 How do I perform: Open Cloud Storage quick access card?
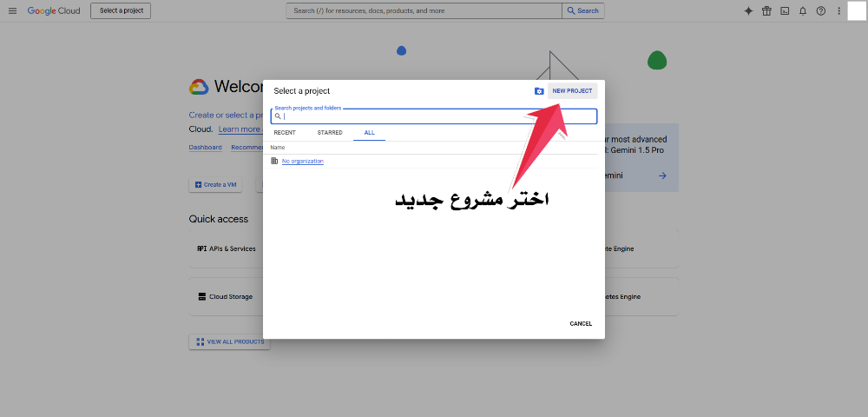(x=226, y=297)
